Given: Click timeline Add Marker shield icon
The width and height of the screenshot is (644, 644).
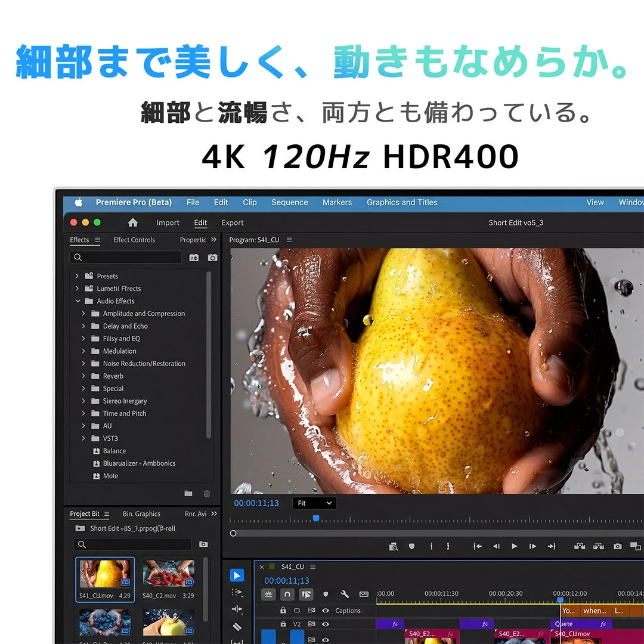Looking at the screenshot, I should pos(326,595).
